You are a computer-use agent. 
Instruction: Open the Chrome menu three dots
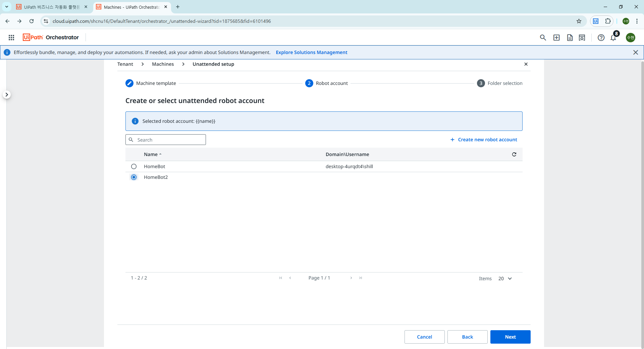[x=637, y=21]
